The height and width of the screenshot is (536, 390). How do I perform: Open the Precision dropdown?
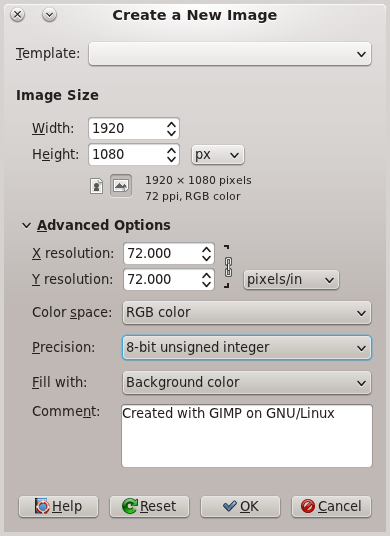pyautogui.click(x=247, y=348)
